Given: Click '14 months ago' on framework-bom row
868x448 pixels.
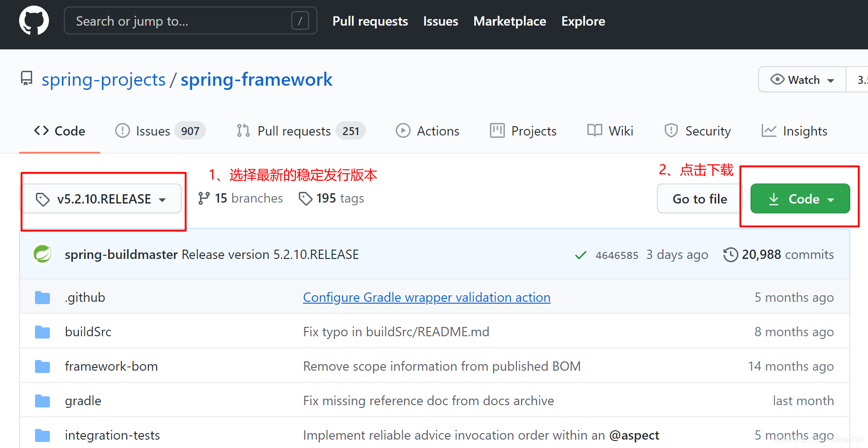Looking at the screenshot, I should (x=791, y=367).
